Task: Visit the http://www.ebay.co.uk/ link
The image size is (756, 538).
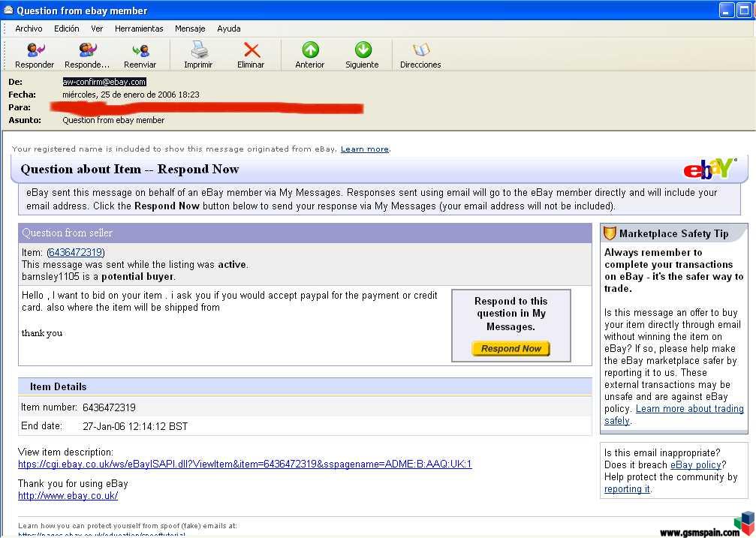Action: [68, 495]
